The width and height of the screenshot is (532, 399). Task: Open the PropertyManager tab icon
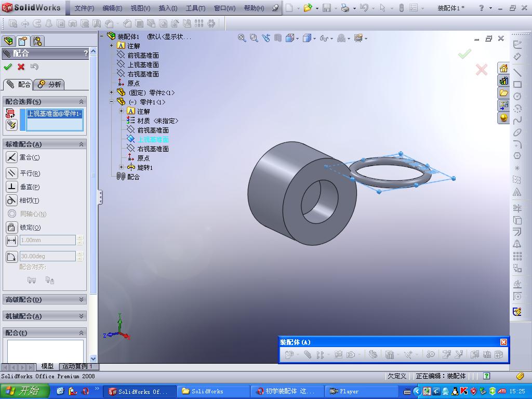(23, 41)
